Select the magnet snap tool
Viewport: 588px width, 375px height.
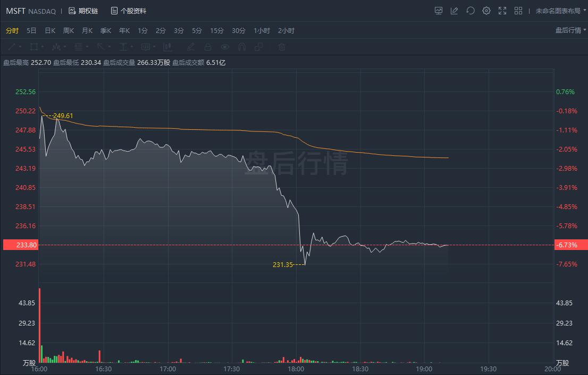coord(242,47)
